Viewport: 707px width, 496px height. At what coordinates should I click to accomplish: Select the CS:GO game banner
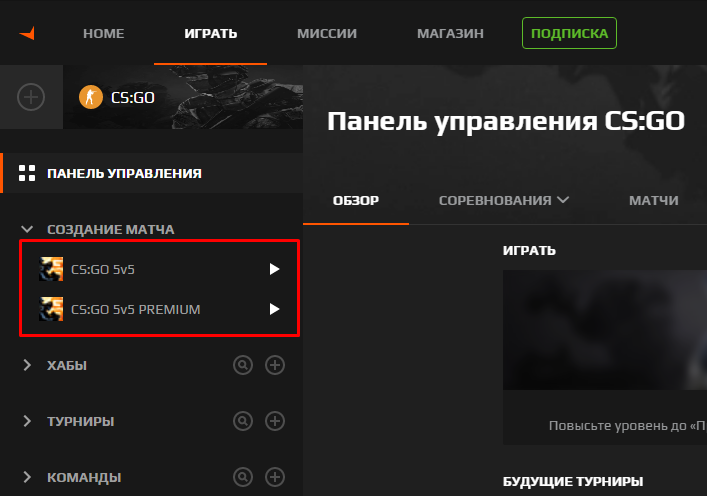pos(183,97)
